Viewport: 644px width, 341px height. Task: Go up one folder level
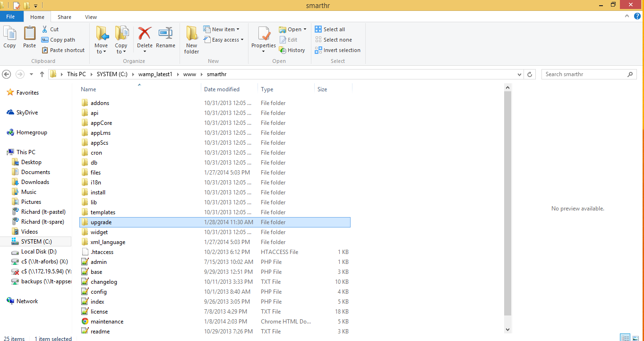tap(42, 74)
